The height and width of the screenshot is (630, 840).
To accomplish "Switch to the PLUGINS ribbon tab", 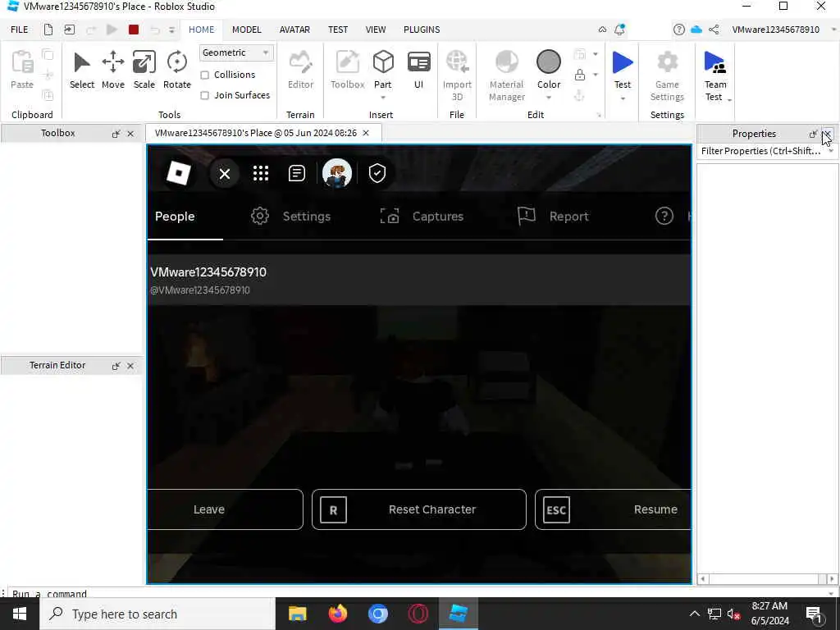I will point(422,30).
